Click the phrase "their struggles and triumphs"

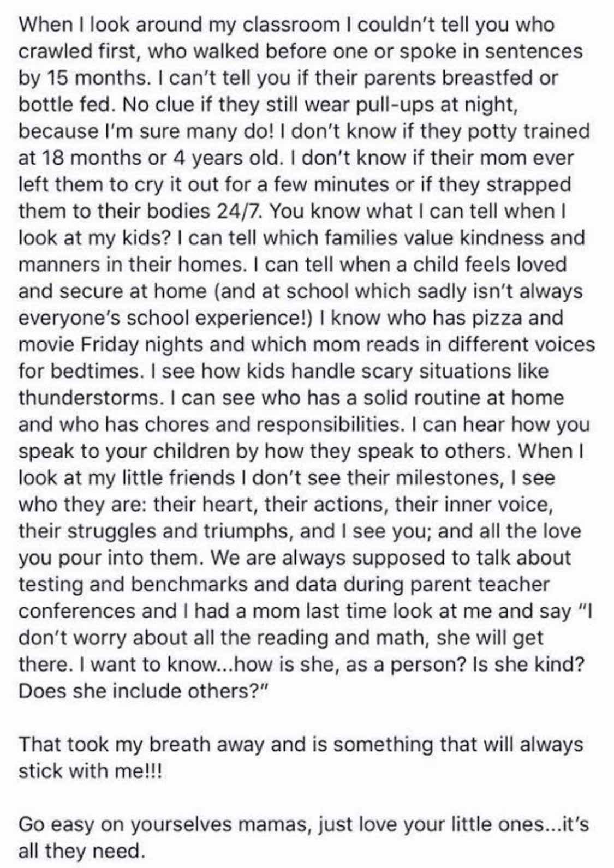click(155, 531)
